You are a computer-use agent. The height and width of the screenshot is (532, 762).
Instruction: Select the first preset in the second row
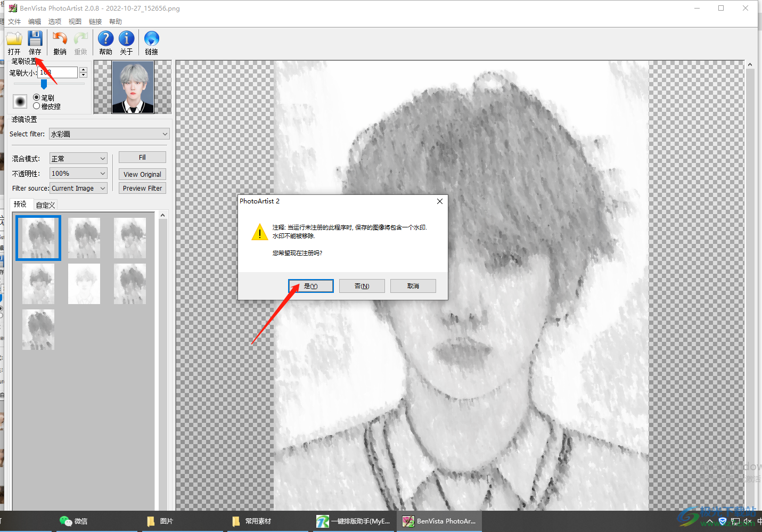(x=38, y=284)
